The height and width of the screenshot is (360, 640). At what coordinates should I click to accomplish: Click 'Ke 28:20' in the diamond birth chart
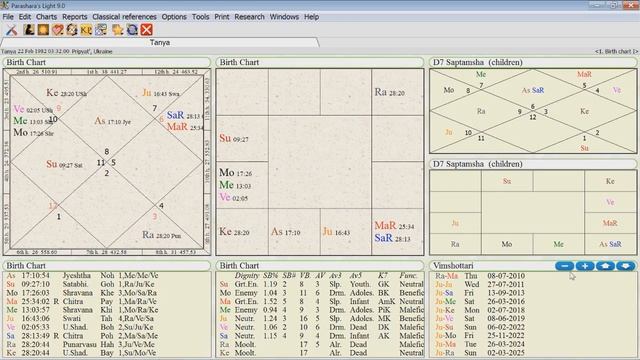pyautogui.click(x=66, y=93)
